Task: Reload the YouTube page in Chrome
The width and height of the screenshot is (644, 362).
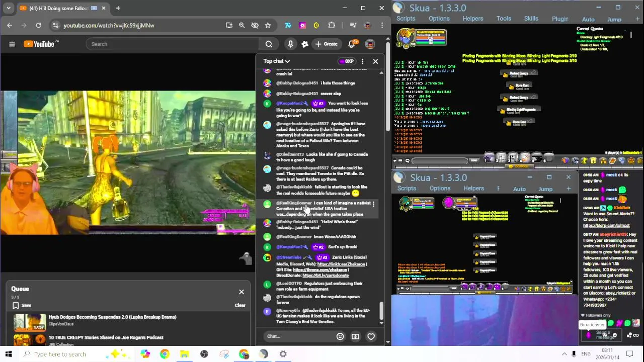Action: [x=38, y=25]
